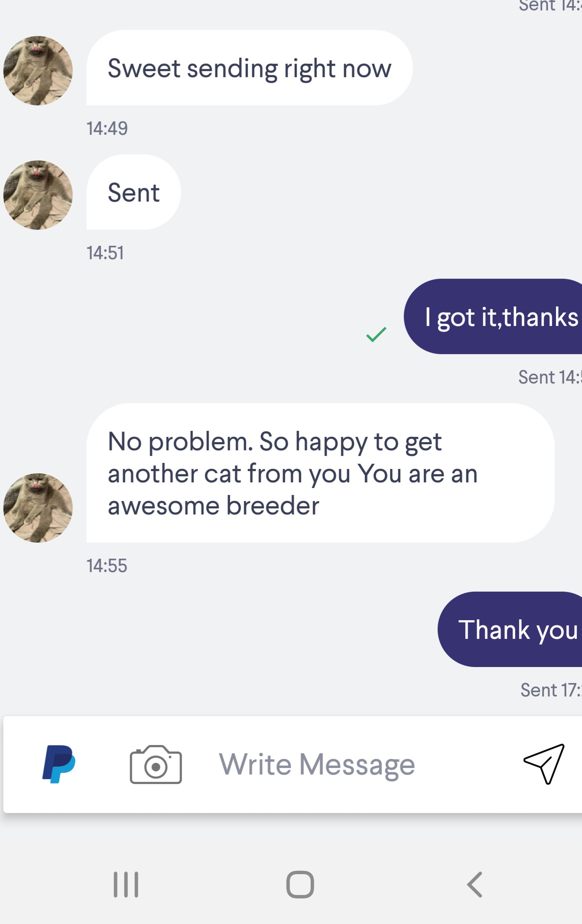The image size is (582, 924).
Task: Click the green read checkmark
Action: point(376,334)
